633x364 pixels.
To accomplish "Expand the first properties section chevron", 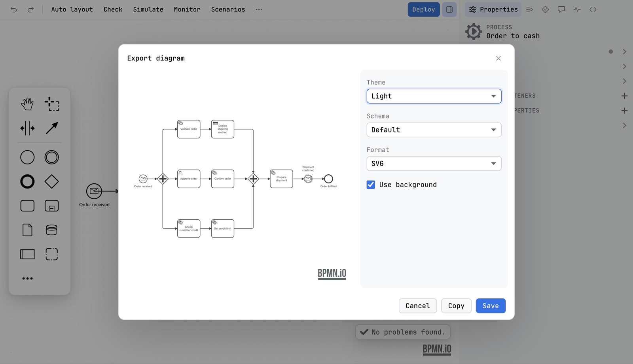I will [624, 52].
